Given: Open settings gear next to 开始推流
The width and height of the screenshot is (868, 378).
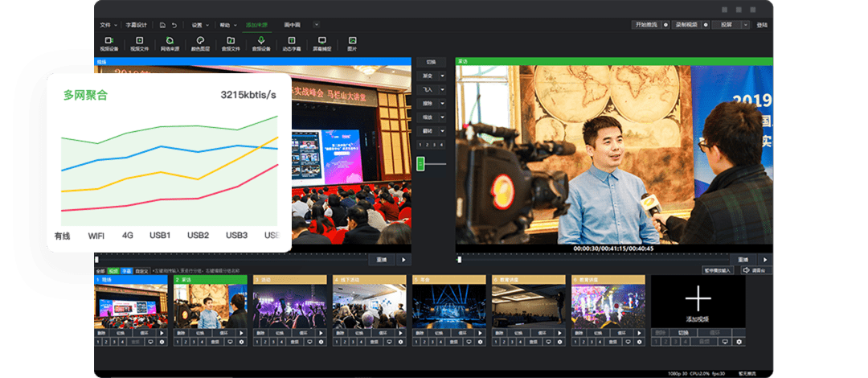Looking at the screenshot, I should click(665, 25).
